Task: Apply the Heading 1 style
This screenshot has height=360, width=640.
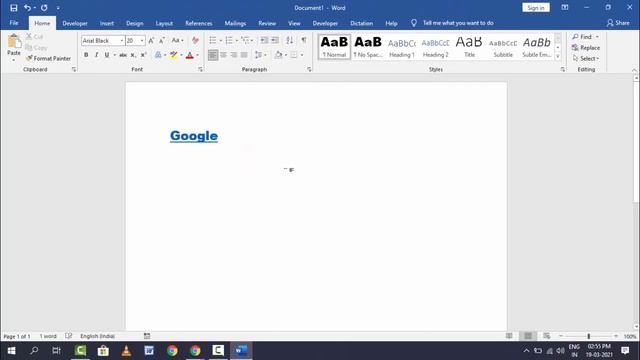Action: 402,47
